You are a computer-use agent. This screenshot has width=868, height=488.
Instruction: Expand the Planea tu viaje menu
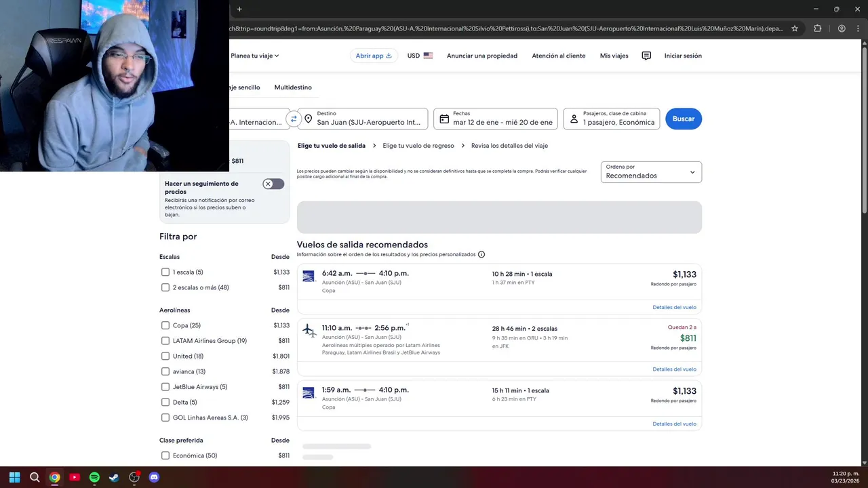coord(254,56)
